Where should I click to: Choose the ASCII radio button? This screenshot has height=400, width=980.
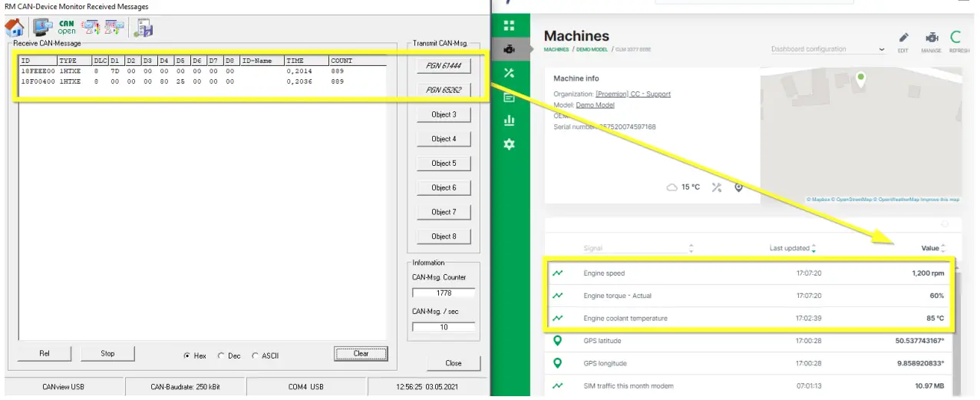pyautogui.click(x=256, y=355)
